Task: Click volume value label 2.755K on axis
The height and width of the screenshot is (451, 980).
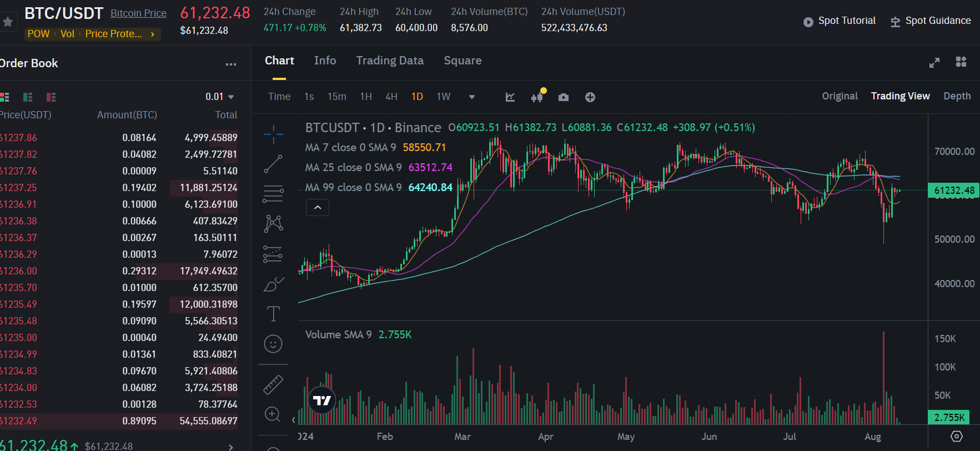Action: click(949, 417)
